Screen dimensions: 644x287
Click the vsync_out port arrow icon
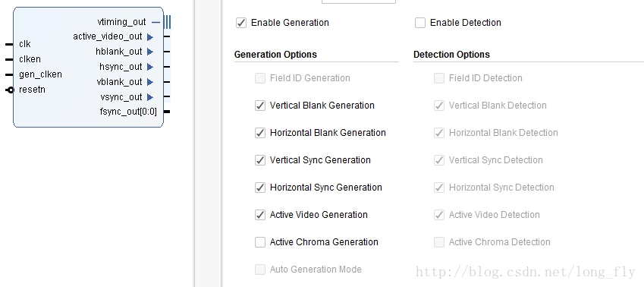point(150,97)
